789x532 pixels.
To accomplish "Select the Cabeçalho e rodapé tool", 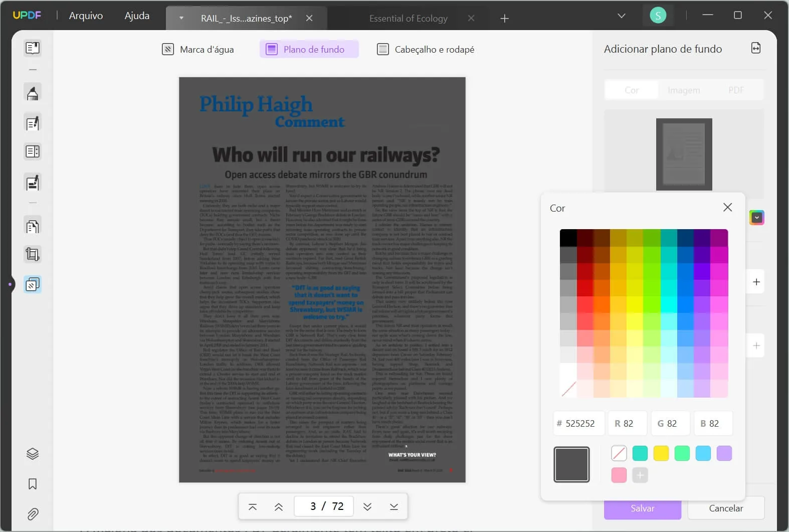I will pos(426,49).
